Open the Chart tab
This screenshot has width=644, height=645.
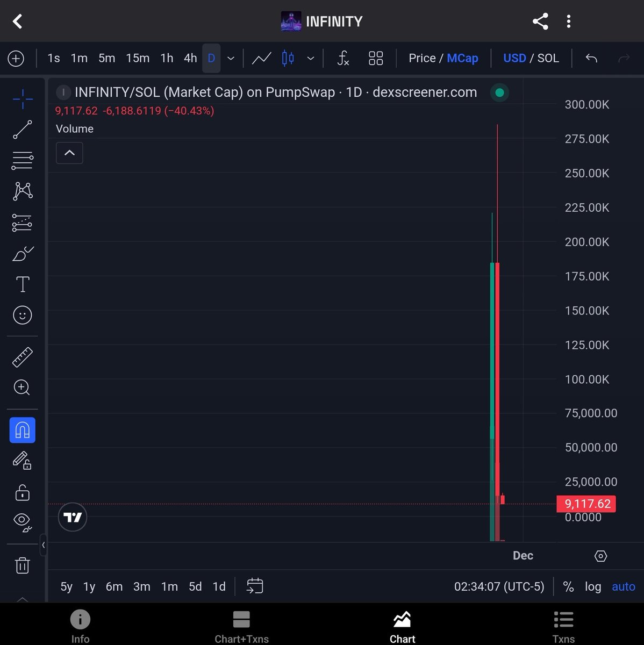402,627
